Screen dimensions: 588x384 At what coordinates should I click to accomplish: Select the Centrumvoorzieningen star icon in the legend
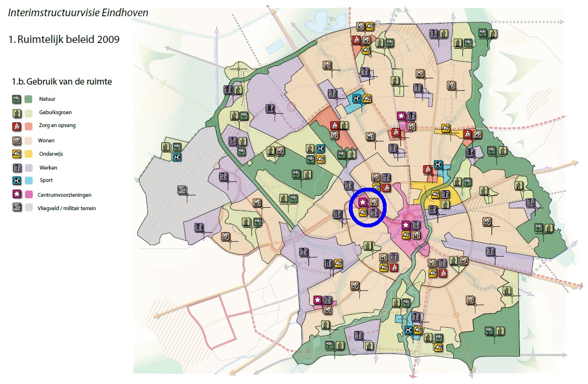coord(16,194)
